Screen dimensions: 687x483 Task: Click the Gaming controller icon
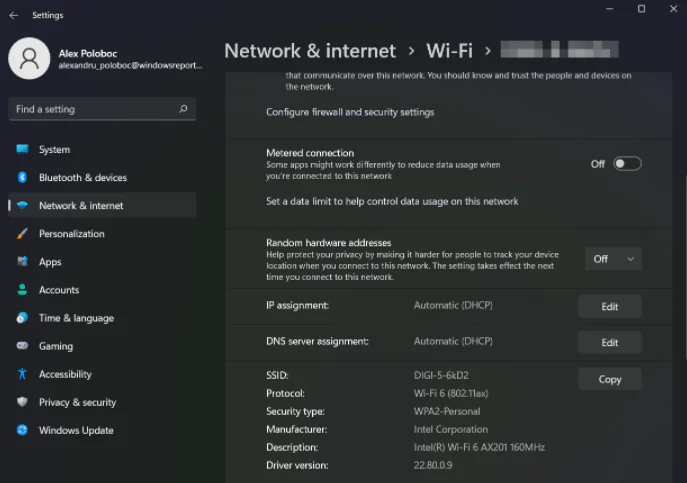coord(22,346)
